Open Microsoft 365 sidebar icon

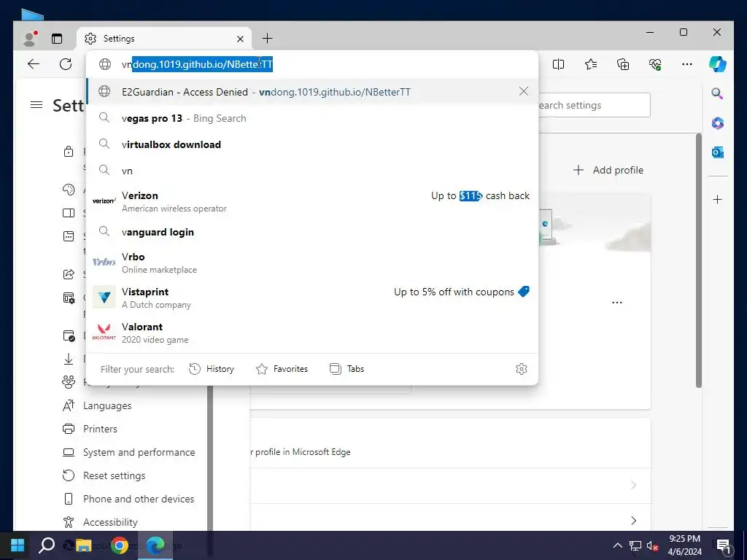coord(718,123)
